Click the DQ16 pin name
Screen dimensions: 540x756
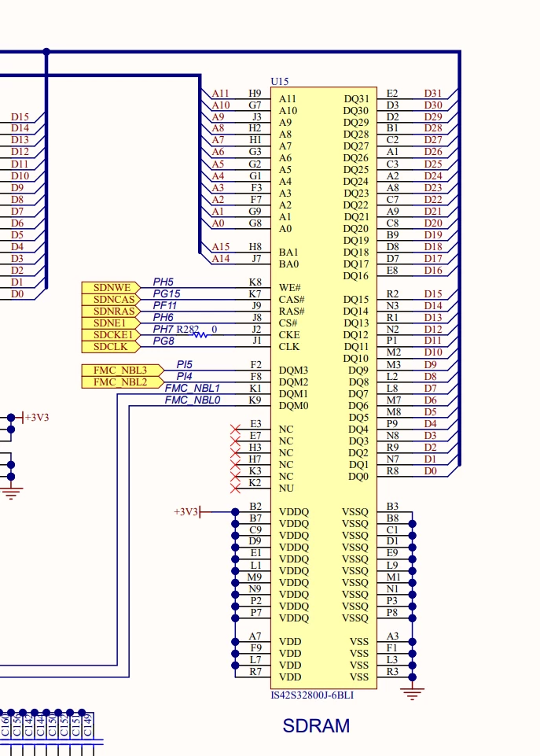pos(356,276)
